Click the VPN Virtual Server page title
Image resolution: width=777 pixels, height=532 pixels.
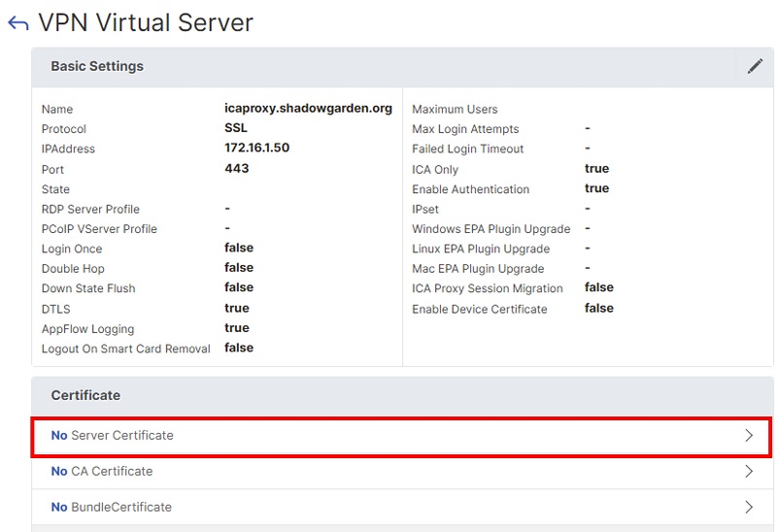click(x=146, y=23)
